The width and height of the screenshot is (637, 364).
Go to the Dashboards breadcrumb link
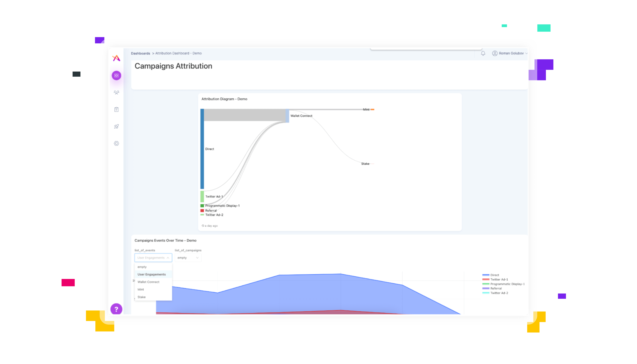(140, 54)
